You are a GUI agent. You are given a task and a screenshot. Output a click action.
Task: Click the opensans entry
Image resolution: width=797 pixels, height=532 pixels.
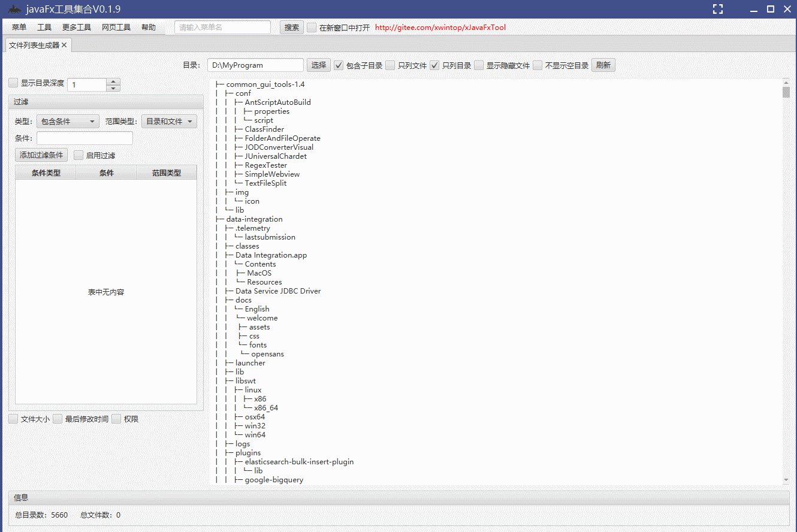[267, 354]
